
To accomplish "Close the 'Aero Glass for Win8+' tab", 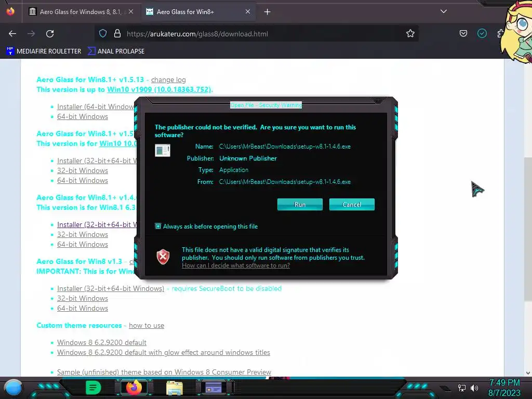I will pos(248,11).
